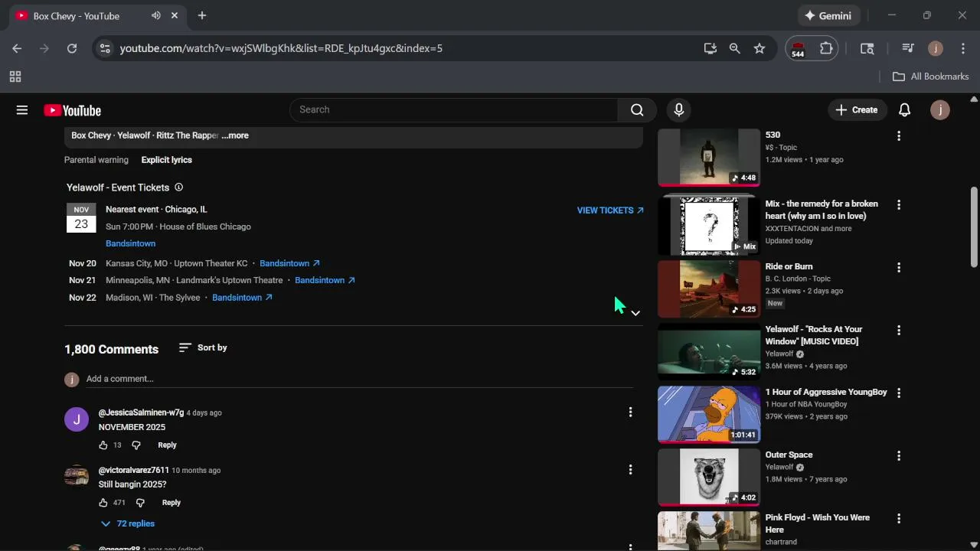Expand the event tickets list chevron
The height and width of the screenshot is (551, 980).
pos(635,313)
